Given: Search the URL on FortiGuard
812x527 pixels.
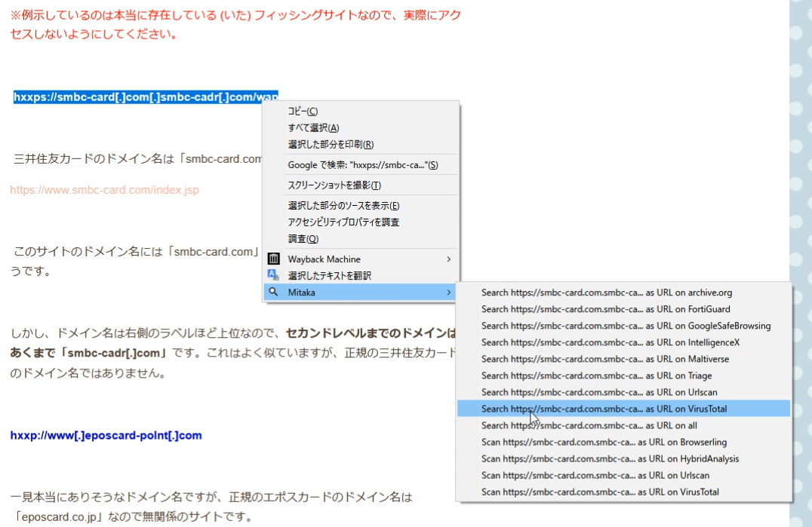Looking at the screenshot, I should (623, 309).
